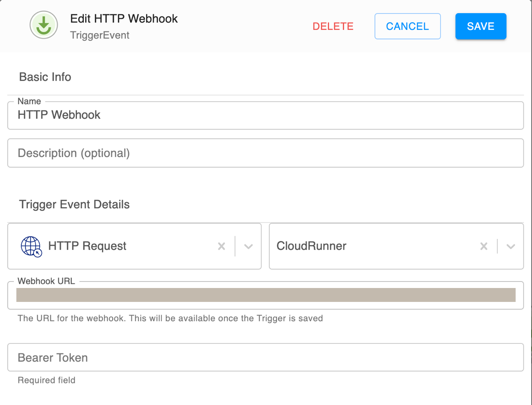Clear the HTTP Request selection
The height and width of the screenshot is (405, 532).
click(x=221, y=246)
